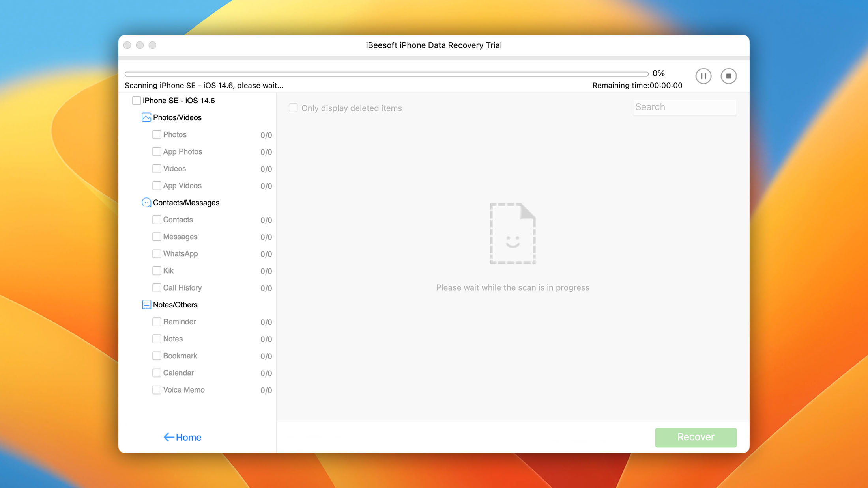This screenshot has height=488, width=868.
Task: Tick the Contacts checkbox
Action: tap(157, 220)
